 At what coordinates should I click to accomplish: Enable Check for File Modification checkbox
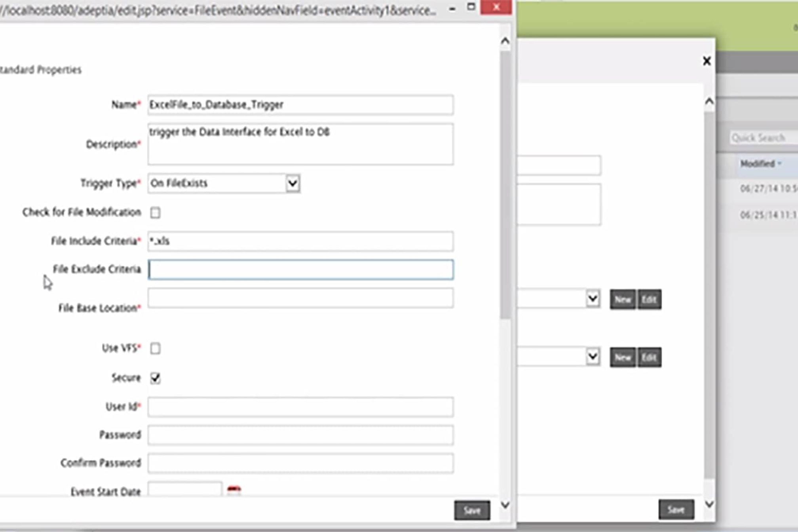tap(155, 213)
